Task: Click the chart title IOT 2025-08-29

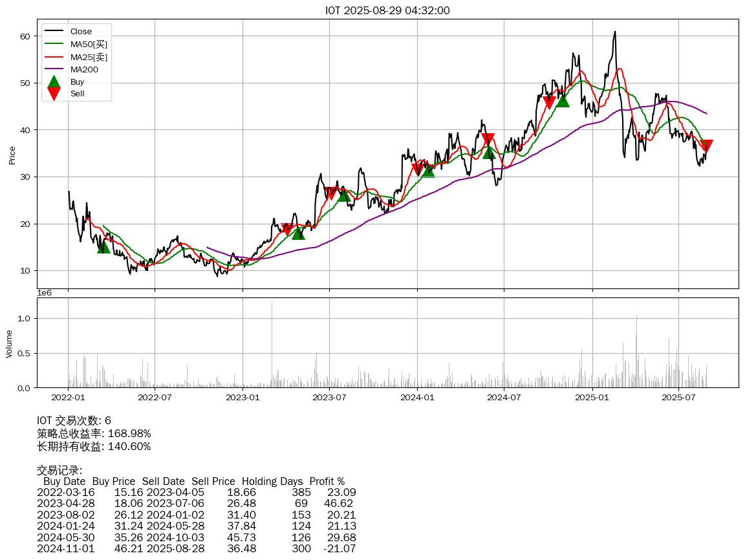Action: coord(387,10)
